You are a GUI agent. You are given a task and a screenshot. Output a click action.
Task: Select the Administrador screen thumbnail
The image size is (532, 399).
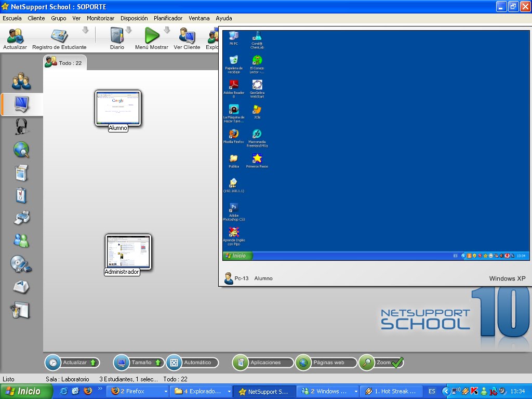[x=128, y=251]
